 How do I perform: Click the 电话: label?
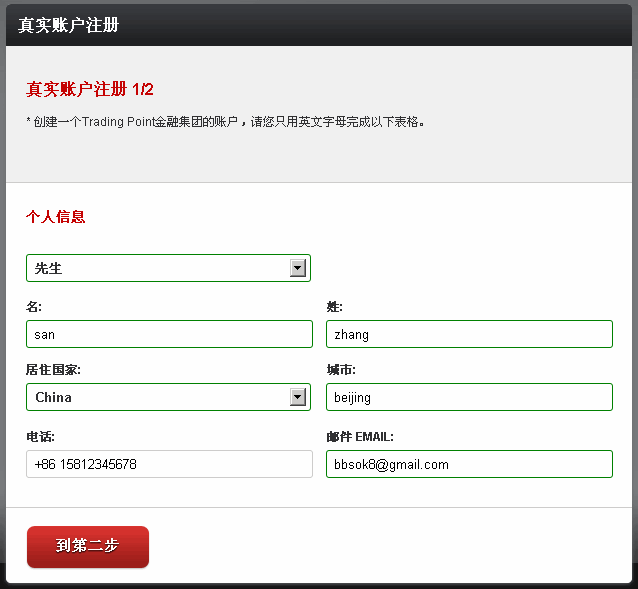(40, 436)
